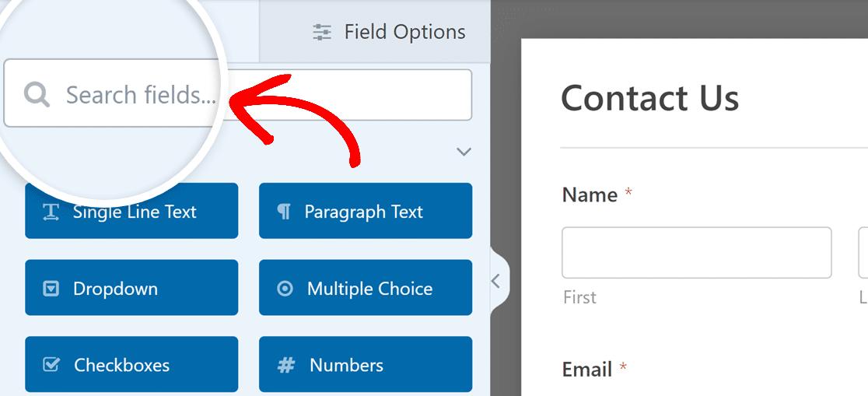Collapse the fields section using the chevron
The width and height of the screenshot is (868, 396).
[464, 152]
